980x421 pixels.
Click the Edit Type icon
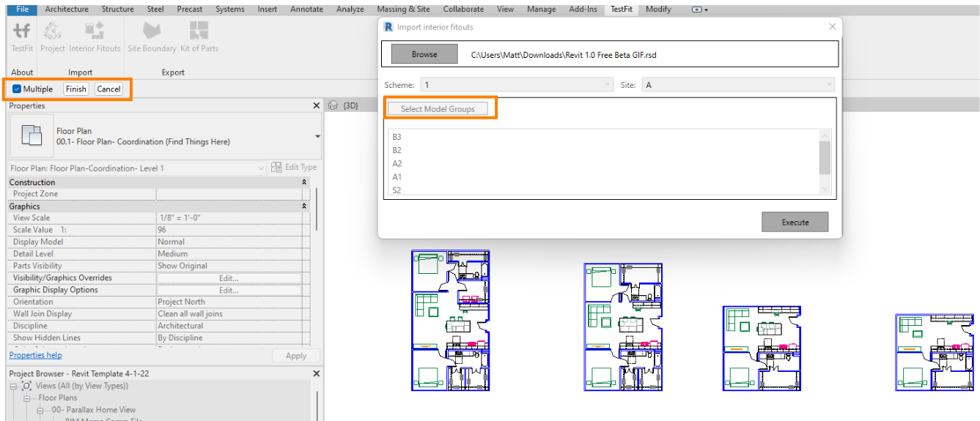click(x=276, y=167)
